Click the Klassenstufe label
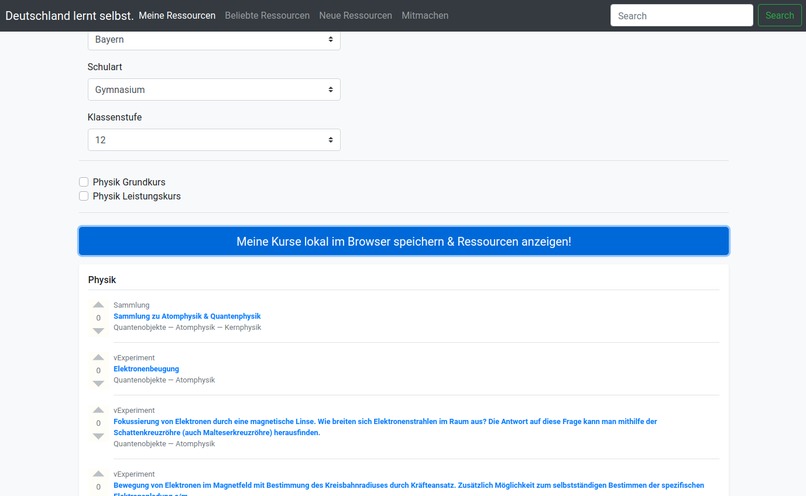Image resolution: width=806 pixels, height=496 pixels. point(115,117)
